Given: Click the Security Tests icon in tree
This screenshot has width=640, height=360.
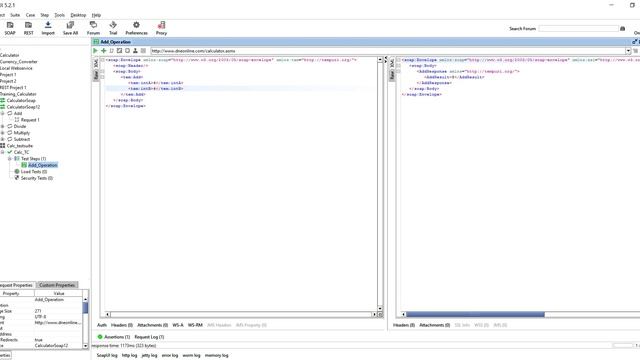Looking at the screenshot, I should pos(17,178).
